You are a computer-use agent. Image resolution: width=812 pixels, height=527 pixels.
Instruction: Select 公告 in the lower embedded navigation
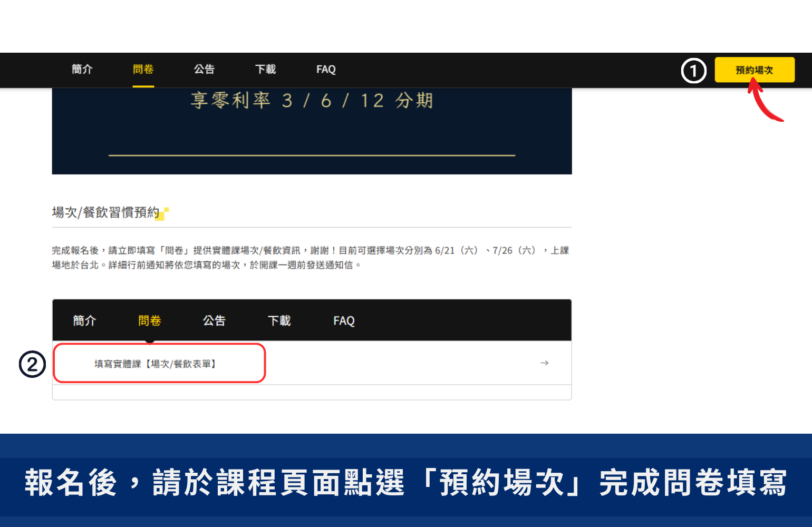click(x=215, y=320)
